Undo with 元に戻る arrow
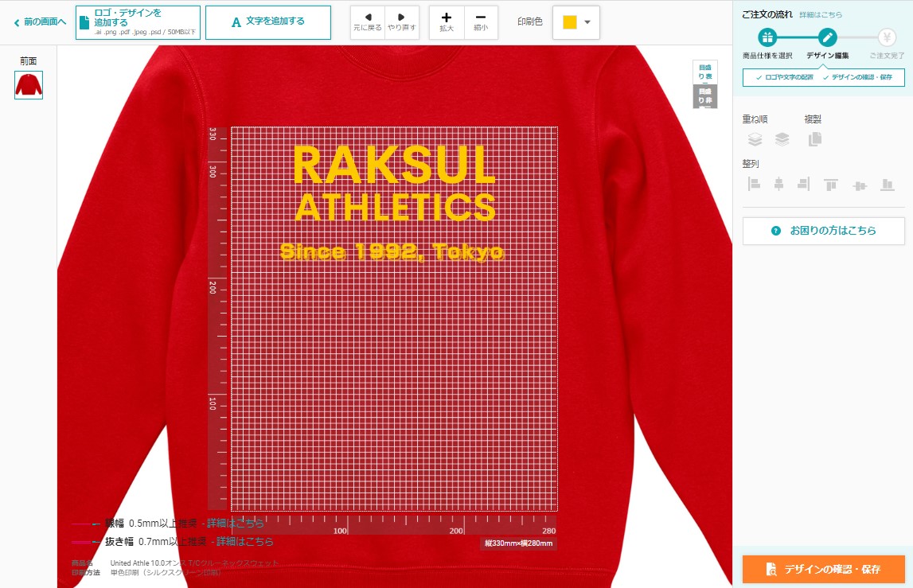This screenshot has width=913, height=588. [368, 23]
